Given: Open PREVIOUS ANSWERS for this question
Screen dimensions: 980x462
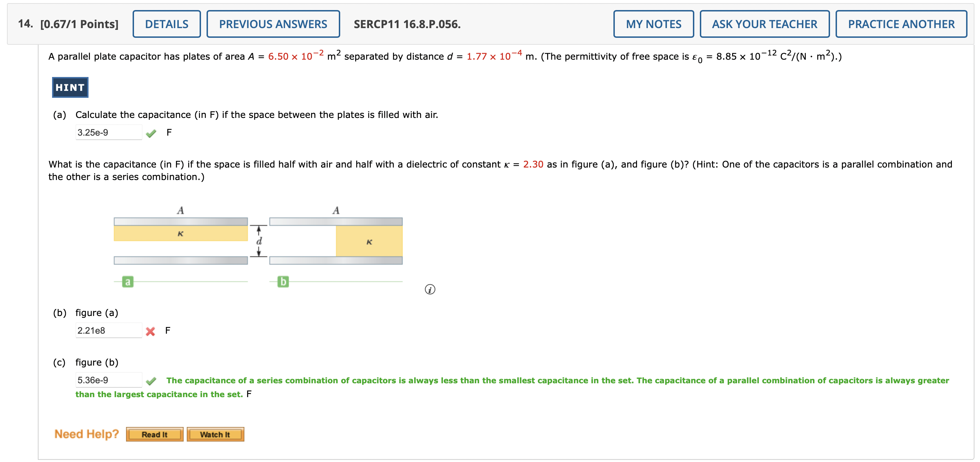Looking at the screenshot, I should [273, 24].
